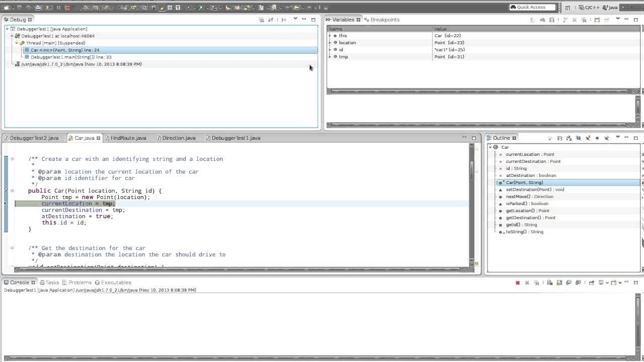
Task: Open the Direction.java editor tab
Action: point(176,138)
